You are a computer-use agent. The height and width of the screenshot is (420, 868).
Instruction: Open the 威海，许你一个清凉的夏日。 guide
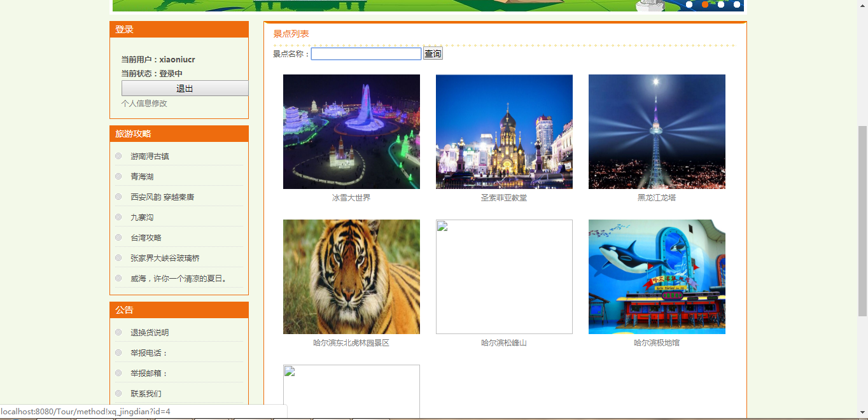point(179,278)
